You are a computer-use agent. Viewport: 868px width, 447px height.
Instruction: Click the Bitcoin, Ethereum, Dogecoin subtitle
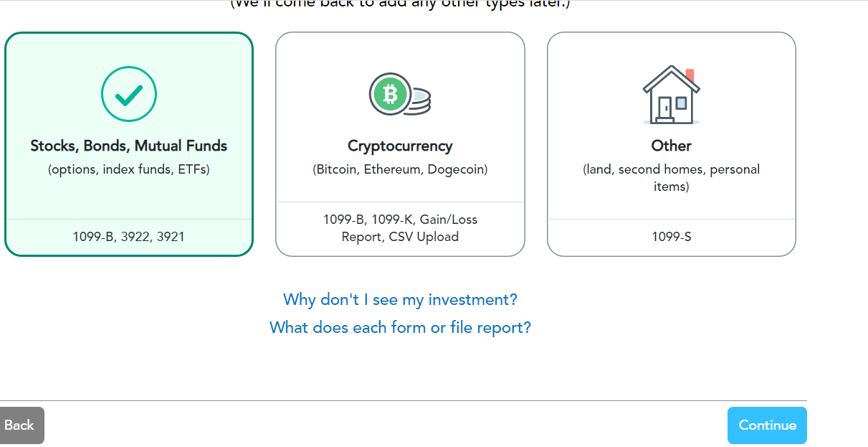point(400,170)
